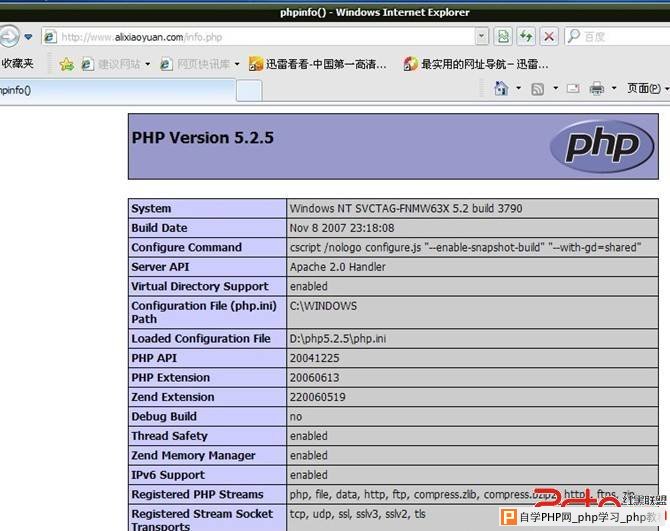Click the cscript /nologo configure.js value
The width and height of the screenshot is (670, 531).
pos(466,247)
